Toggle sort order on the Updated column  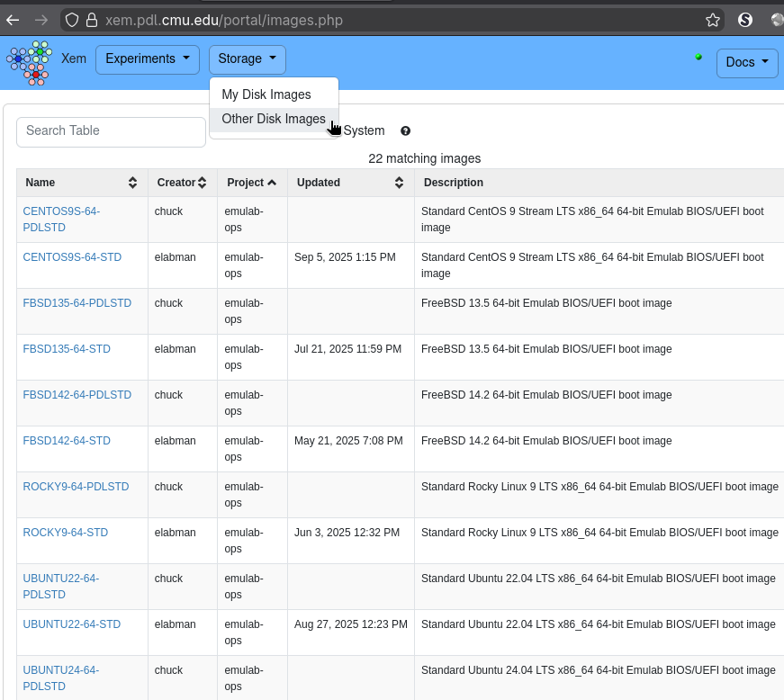[x=399, y=183]
